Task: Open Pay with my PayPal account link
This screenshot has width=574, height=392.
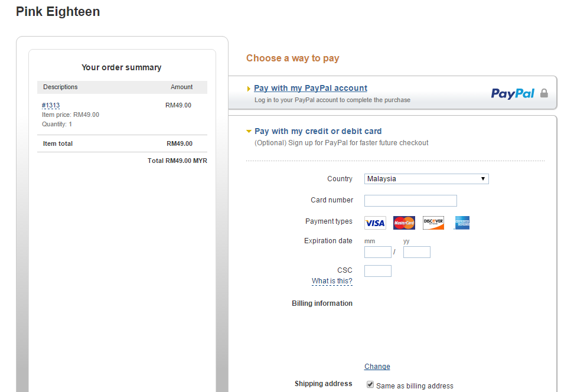Action: pos(311,88)
